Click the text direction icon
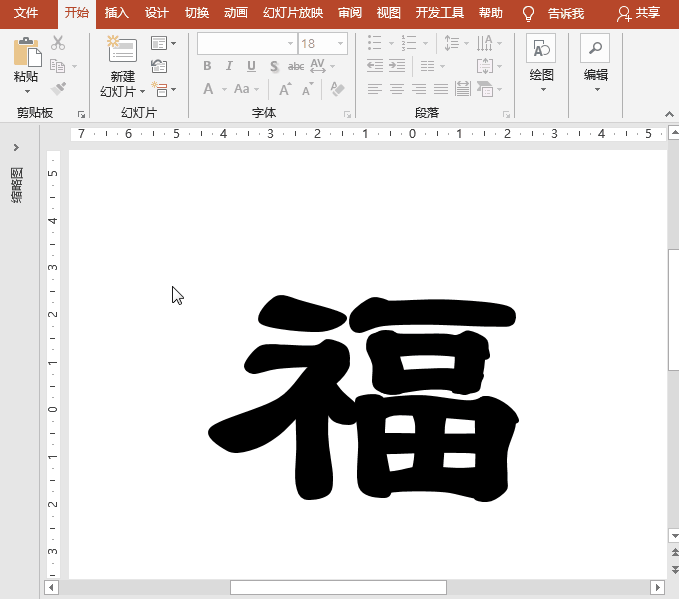The height and width of the screenshot is (599, 679). pyautogui.click(x=485, y=43)
